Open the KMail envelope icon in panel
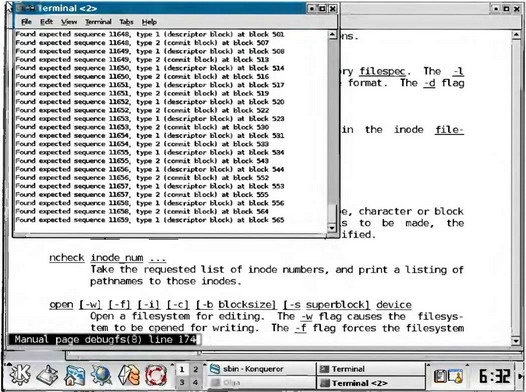Image resolution: width=526 pixels, height=392 pixels. (x=129, y=375)
